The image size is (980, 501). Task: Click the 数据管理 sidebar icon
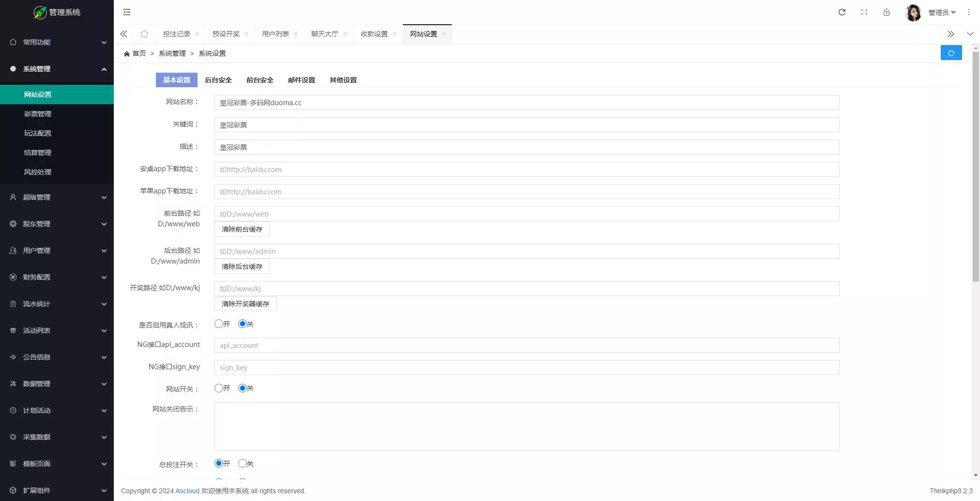click(13, 383)
